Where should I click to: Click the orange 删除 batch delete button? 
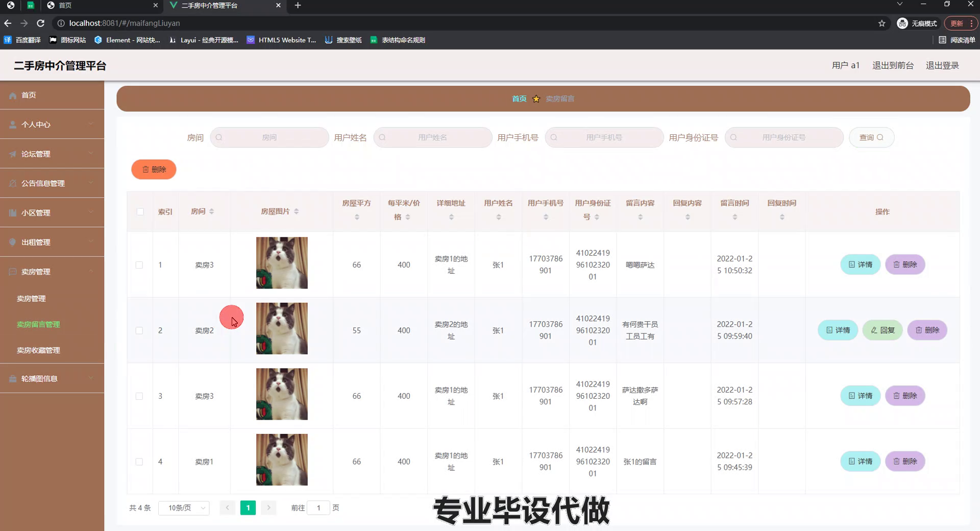tap(154, 170)
